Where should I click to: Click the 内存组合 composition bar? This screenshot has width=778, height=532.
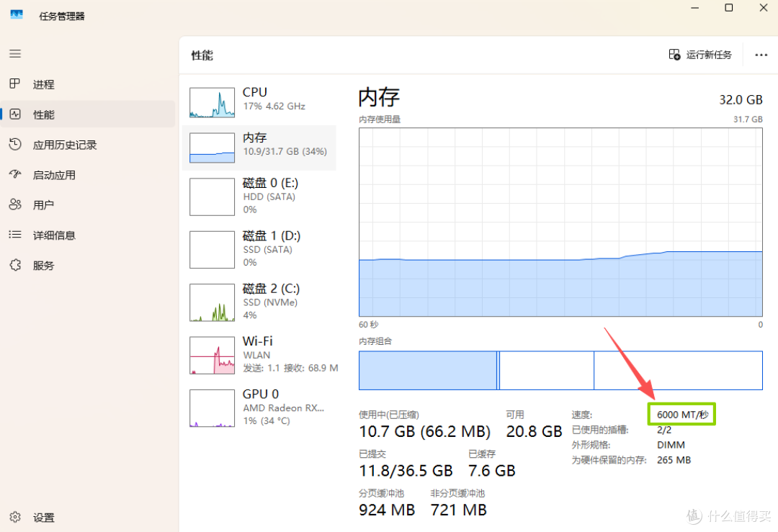point(560,370)
